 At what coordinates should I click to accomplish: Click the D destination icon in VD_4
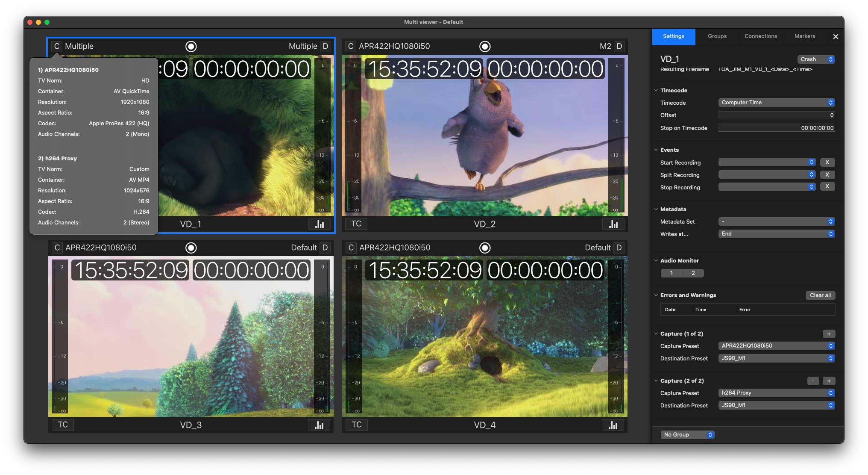619,248
